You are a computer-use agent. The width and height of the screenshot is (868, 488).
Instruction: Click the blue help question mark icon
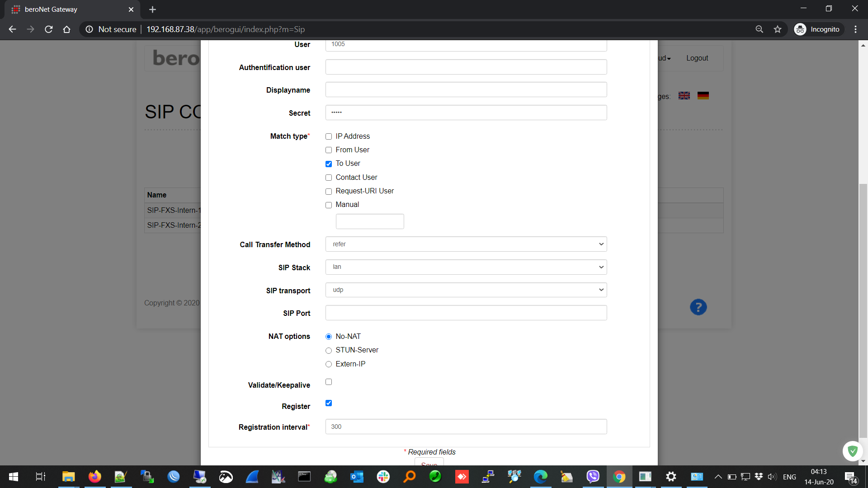point(698,307)
